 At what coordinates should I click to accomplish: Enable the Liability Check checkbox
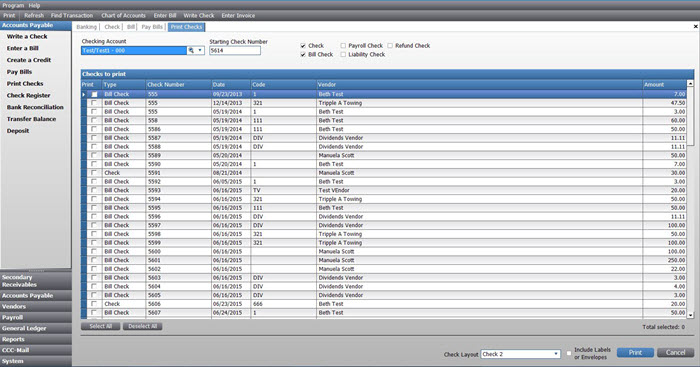(343, 54)
